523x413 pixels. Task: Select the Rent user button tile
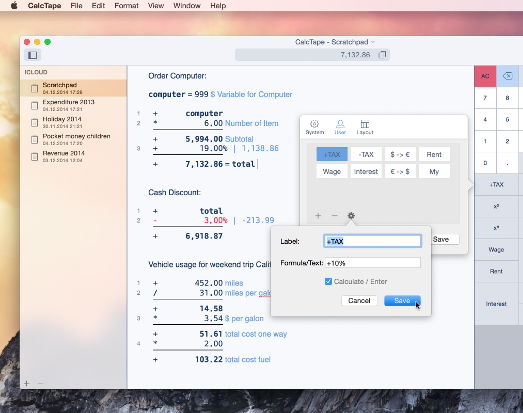click(x=434, y=154)
